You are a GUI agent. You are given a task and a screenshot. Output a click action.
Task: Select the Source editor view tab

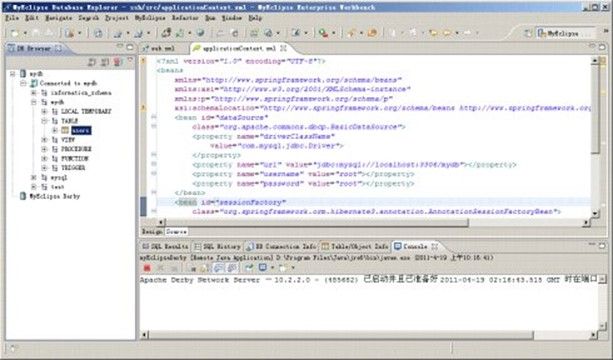tap(176, 232)
